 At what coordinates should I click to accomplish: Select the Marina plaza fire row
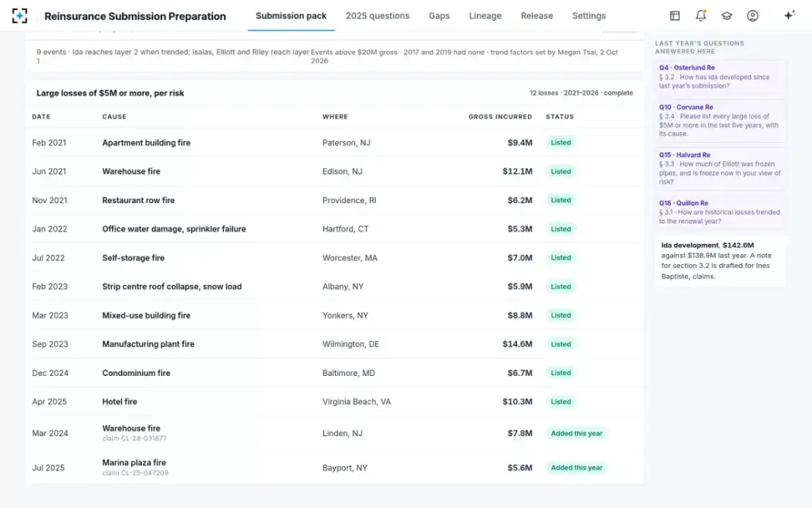coord(335,467)
